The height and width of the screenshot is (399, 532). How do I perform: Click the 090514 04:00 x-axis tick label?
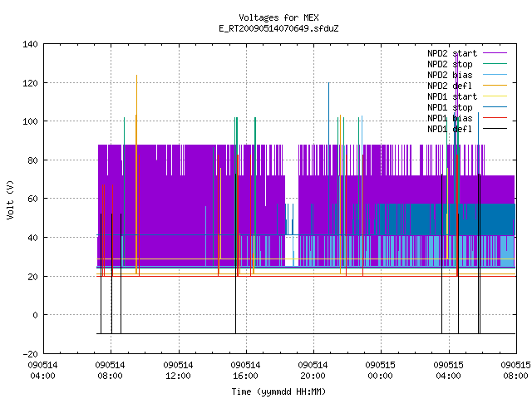pos(42,371)
